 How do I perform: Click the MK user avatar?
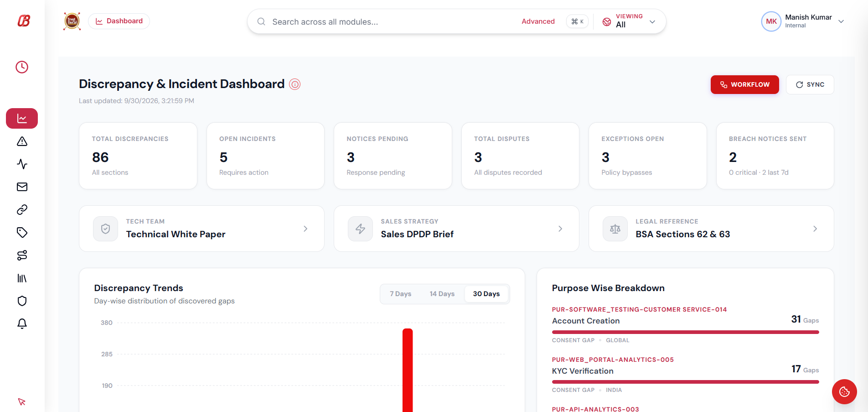click(771, 21)
